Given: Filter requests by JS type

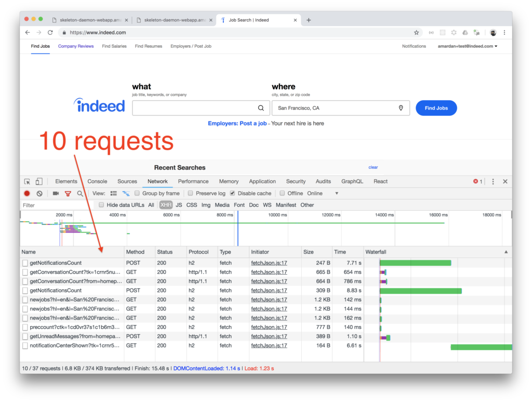Looking at the screenshot, I should (179, 205).
